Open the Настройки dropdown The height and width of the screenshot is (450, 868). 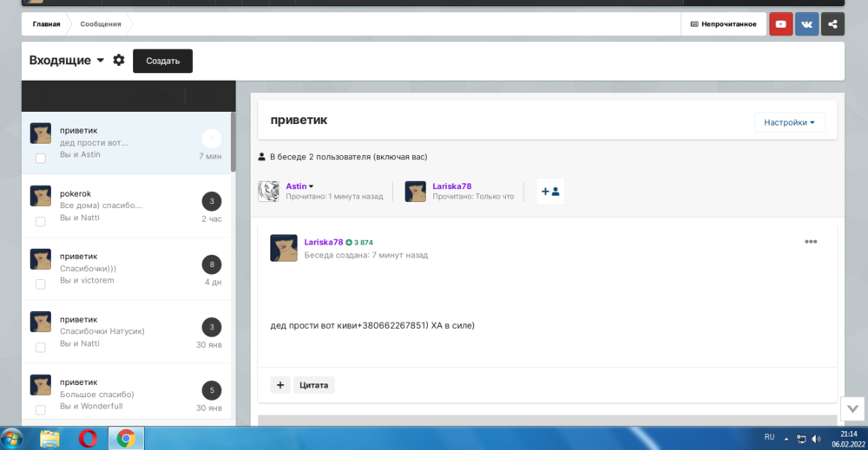[789, 122]
